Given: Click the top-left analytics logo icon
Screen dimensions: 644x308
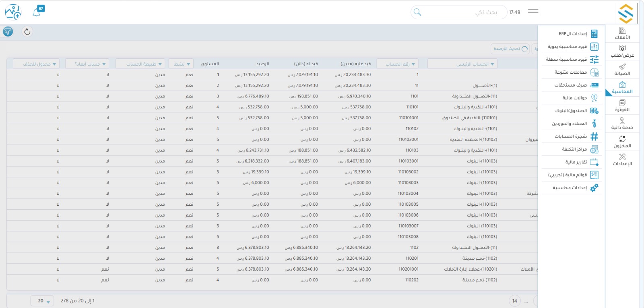Looking at the screenshot, I should [13, 12].
